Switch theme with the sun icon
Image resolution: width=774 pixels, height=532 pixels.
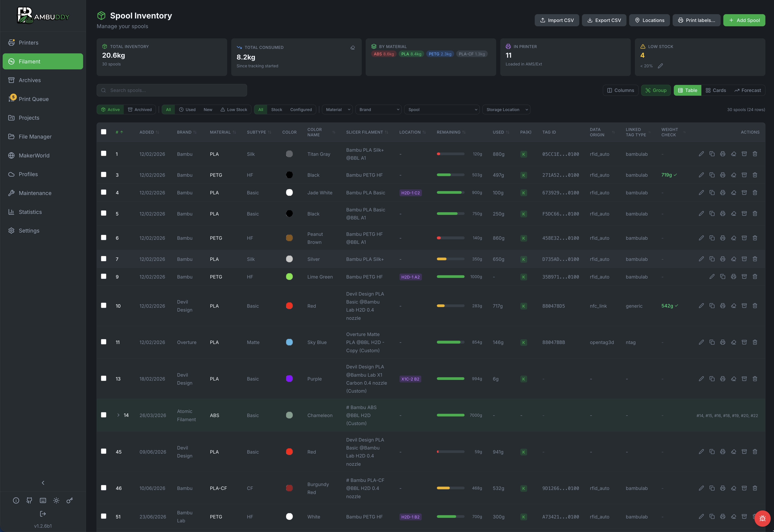click(x=56, y=500)
